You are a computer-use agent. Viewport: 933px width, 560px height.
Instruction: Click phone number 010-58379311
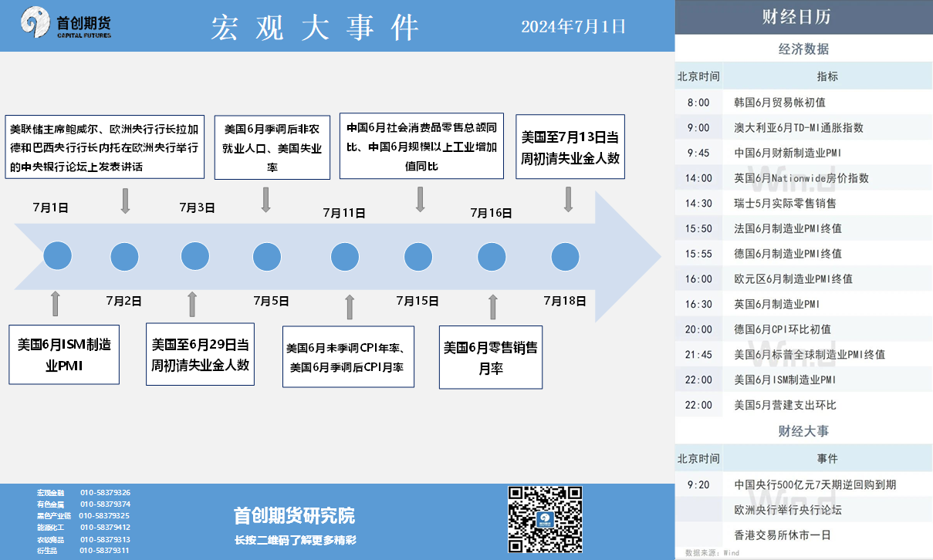tap(105, 551)
